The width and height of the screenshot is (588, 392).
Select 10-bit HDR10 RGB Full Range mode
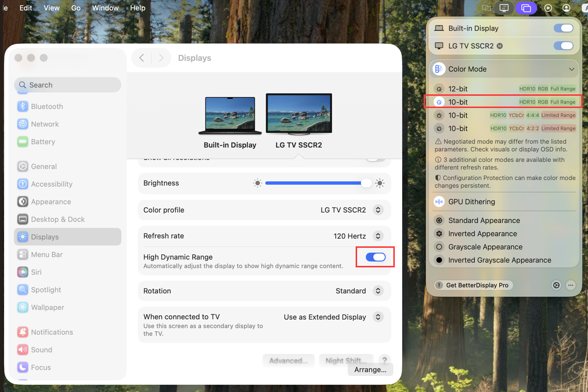coord(504,102)
